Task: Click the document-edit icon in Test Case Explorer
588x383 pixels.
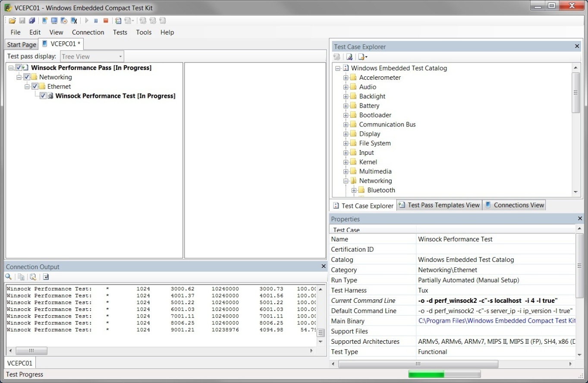Action: (349, 57)
